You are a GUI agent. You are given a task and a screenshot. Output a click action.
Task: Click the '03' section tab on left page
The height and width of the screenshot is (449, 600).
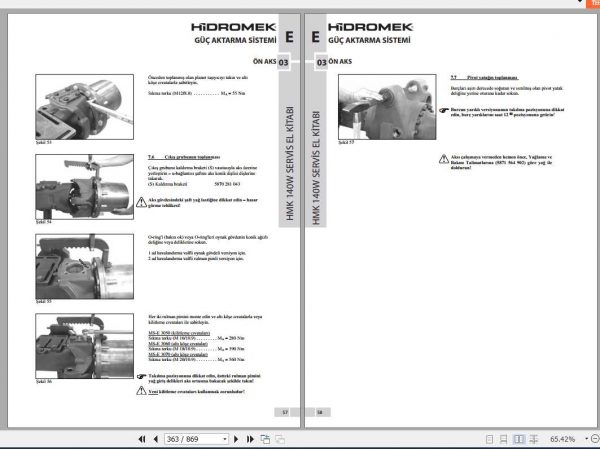pos(284,62)
